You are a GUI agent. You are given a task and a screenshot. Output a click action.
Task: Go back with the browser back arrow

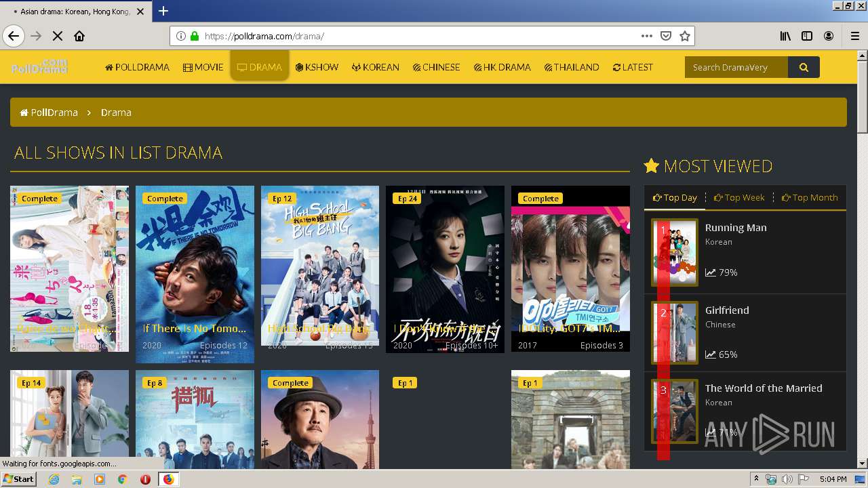tap(14, 36)
